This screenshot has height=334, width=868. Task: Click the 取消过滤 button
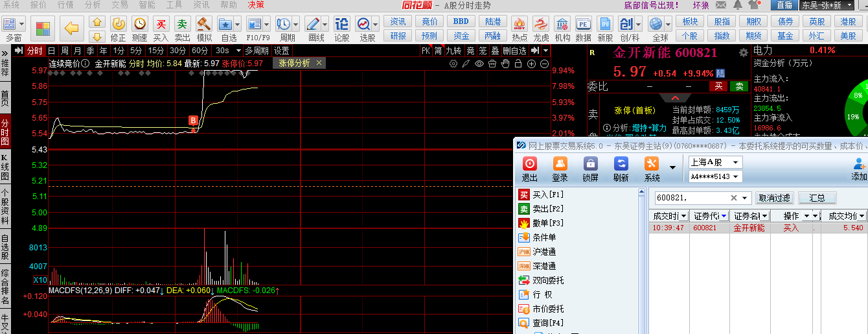775,198
